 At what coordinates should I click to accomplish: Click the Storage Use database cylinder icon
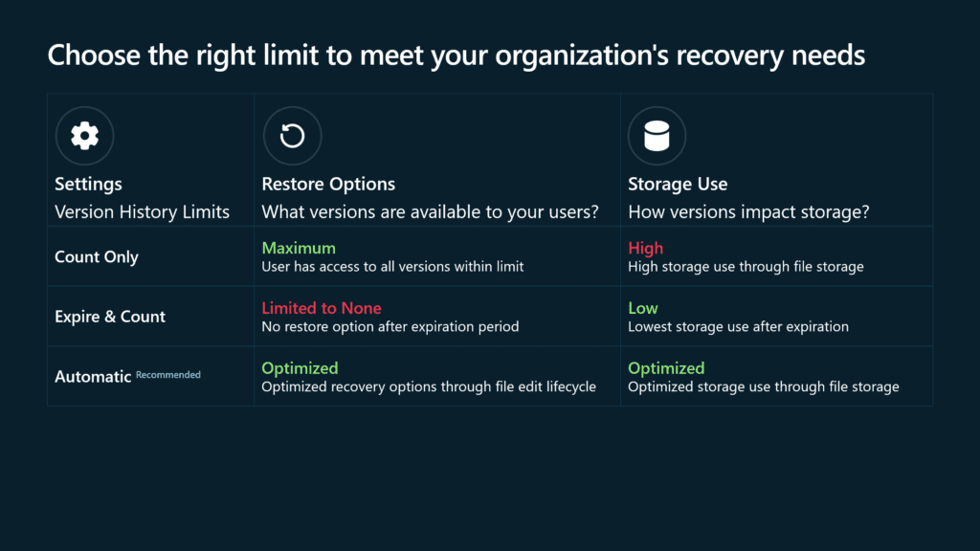pos(657,136)
